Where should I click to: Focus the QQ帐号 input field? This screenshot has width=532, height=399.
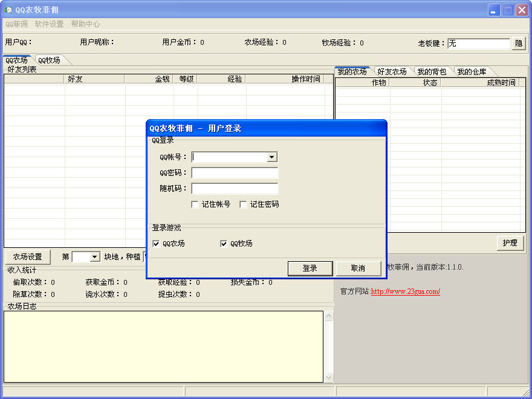pyautogui.click(x=230, y=157)
